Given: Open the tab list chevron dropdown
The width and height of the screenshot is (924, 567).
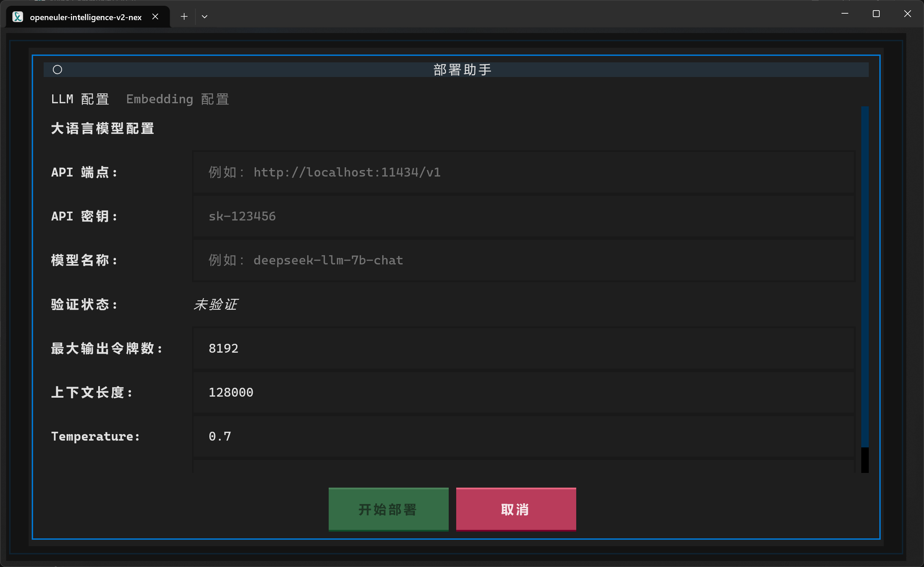Looking at the screenshot, I should click(x=205, y=16).
